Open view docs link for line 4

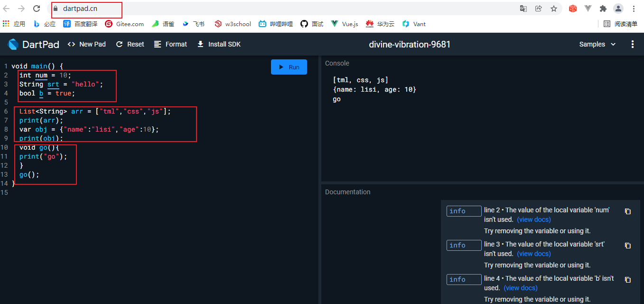tap(521, 288)
